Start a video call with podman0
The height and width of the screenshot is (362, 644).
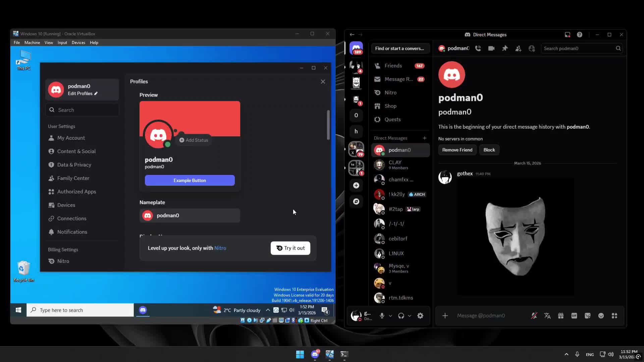click(x=491, y=48)
